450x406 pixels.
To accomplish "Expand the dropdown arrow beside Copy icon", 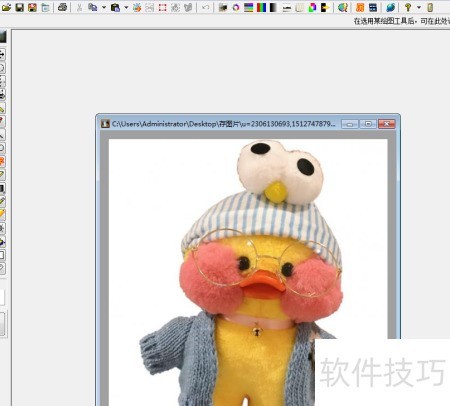I will [x=104, y=7].
